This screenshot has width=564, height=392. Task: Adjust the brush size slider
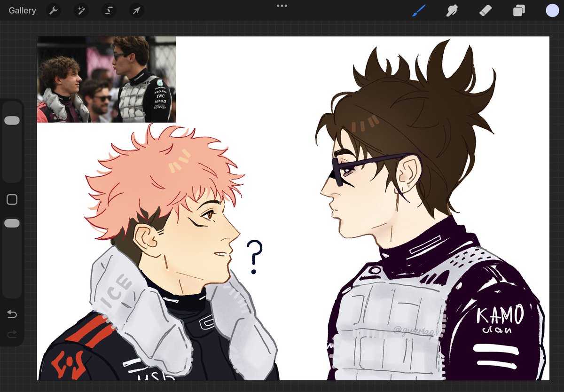pyautogui.click(x=12, y=121)
